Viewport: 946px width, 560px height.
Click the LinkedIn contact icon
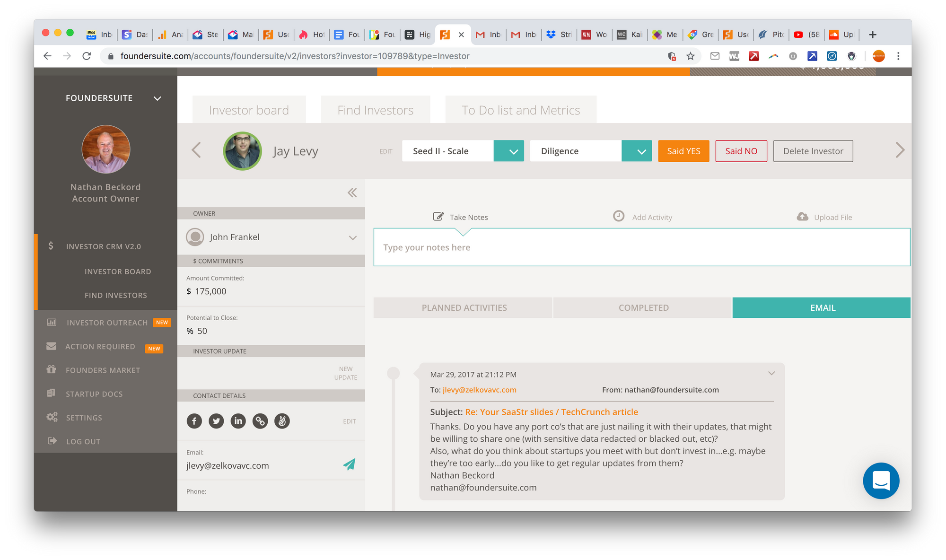pos(238,421)
